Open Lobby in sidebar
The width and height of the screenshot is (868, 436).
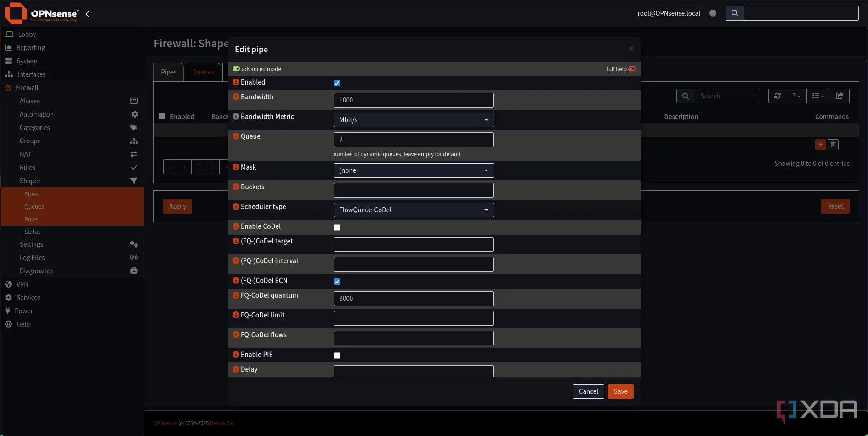27,34
